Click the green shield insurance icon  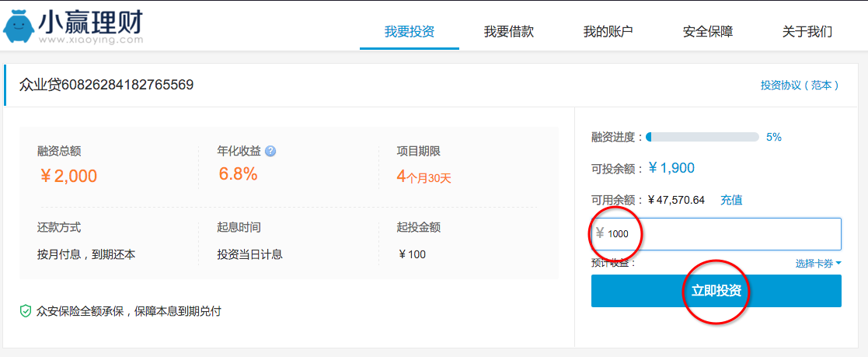click(x=26, y=311)
